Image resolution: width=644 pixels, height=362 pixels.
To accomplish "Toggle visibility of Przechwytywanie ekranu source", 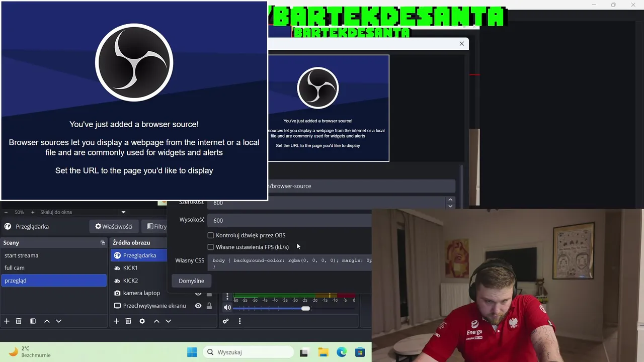I will (x=198, y=306).
